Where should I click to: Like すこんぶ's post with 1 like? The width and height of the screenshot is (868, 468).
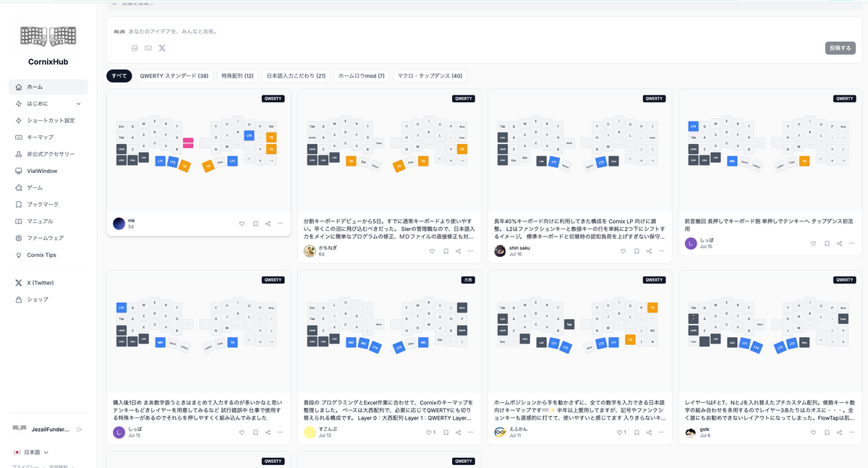[x=430, y=432]
